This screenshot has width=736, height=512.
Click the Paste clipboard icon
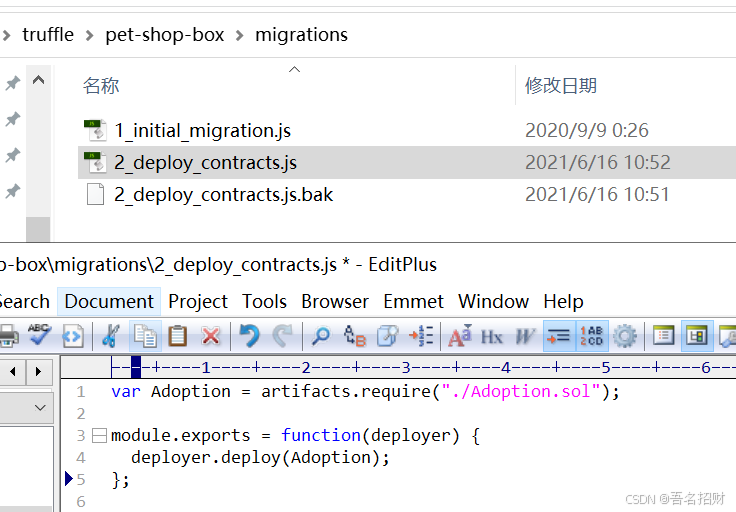coord(177,336)
